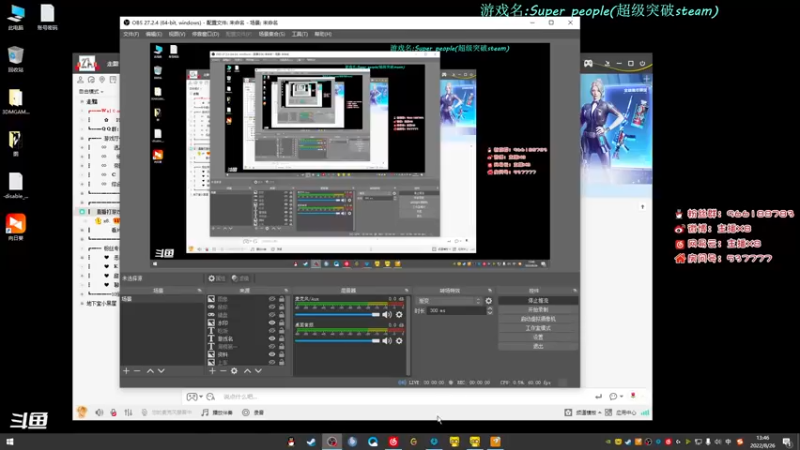Image resolution: width=800 pixels, height=450 pixels.
Task: Open the 工具(T) menu in OBS
Action: point(299,34)
